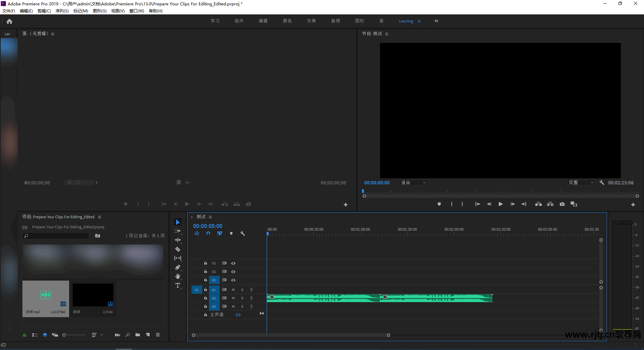This screenshot has width=644, height=350.
Task: Toggle V1 track output eye
Action: [233, 280]
